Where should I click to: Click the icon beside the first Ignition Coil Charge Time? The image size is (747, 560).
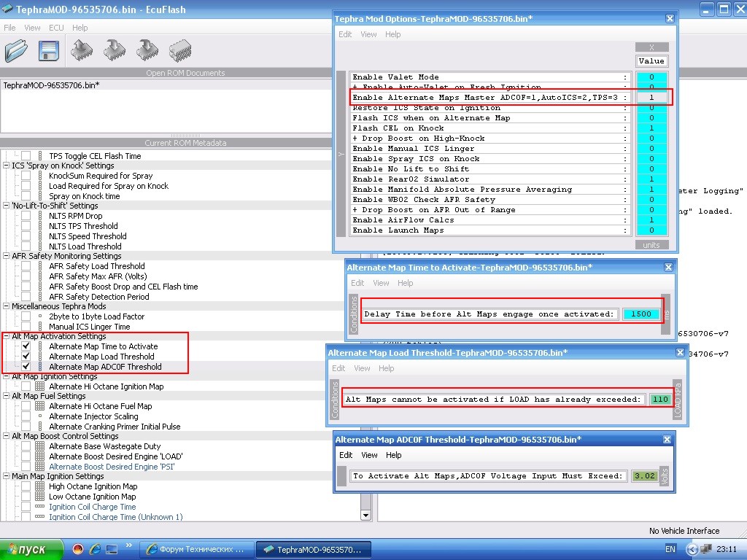[40, 507]
